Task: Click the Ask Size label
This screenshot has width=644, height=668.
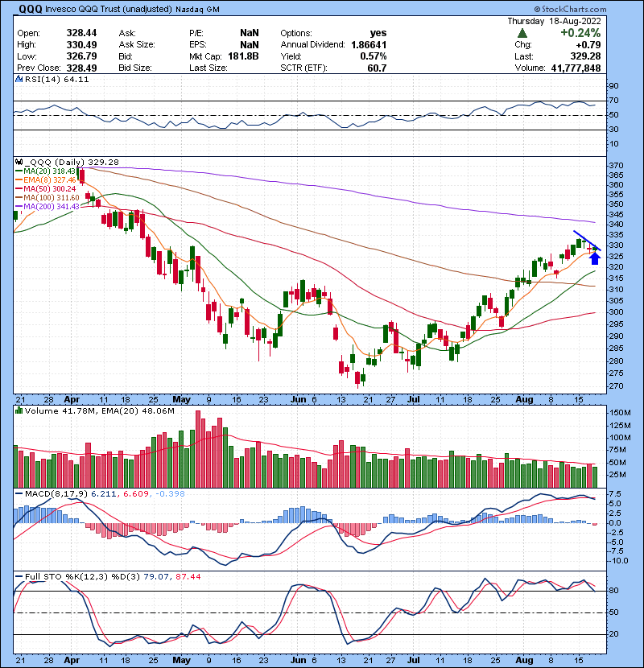Action: [x=137, y=45]
